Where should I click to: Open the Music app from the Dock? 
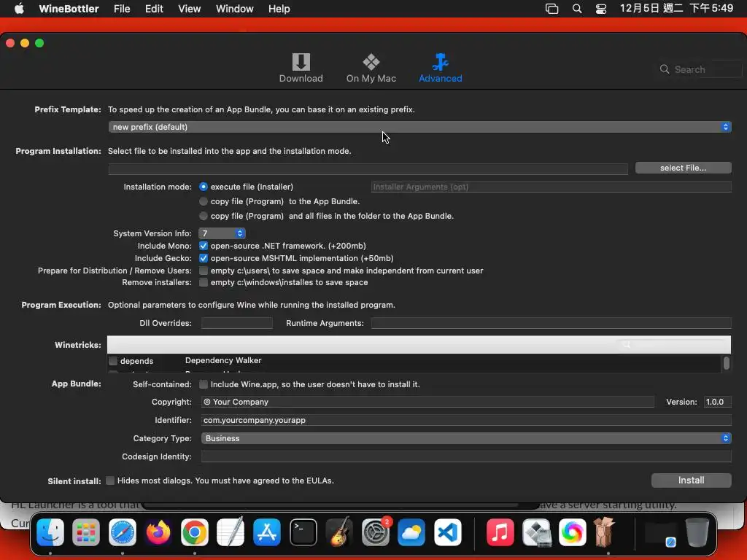pyautogui.click(x=500, y=532)
